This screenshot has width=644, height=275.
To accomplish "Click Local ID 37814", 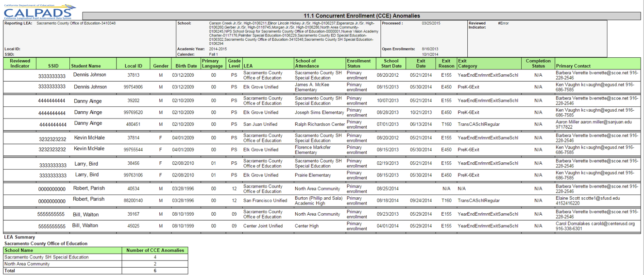I will coord(133,138).
